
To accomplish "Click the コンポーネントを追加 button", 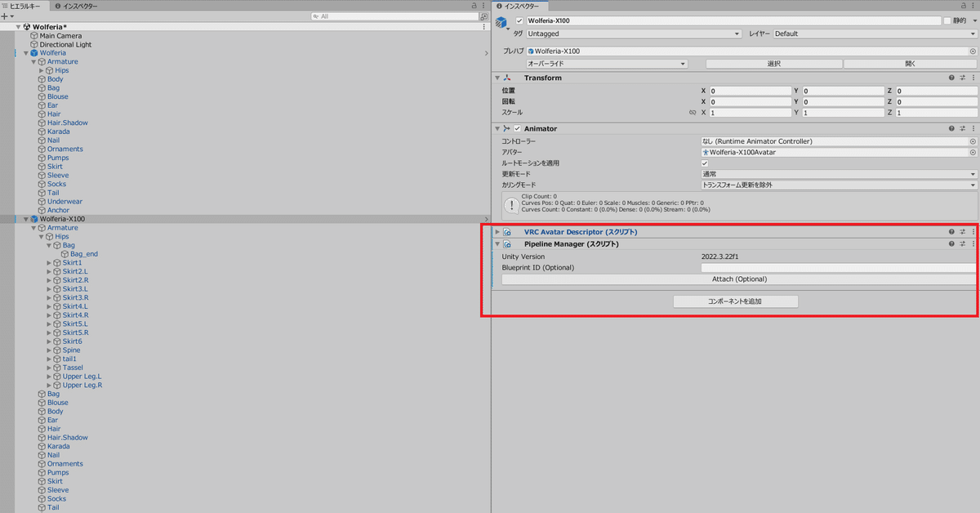I will click(x=736, y=301).
